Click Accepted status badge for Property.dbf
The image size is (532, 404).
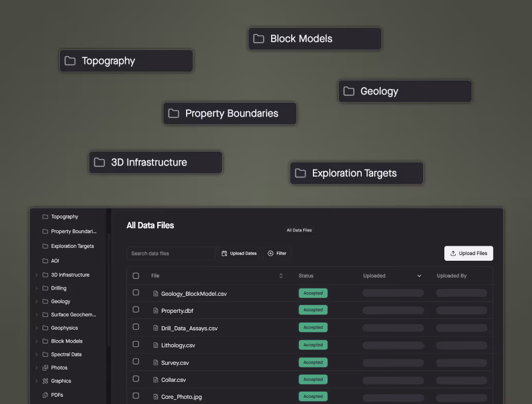pos(313,310)
